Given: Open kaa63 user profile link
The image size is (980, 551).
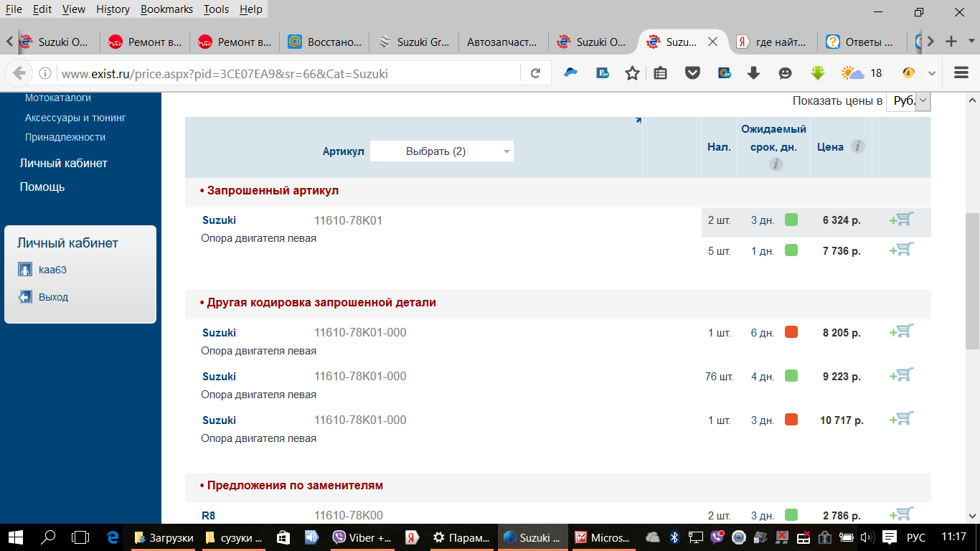Looking at the screenshot, I should pyautogui.click(x=52, y=270).
